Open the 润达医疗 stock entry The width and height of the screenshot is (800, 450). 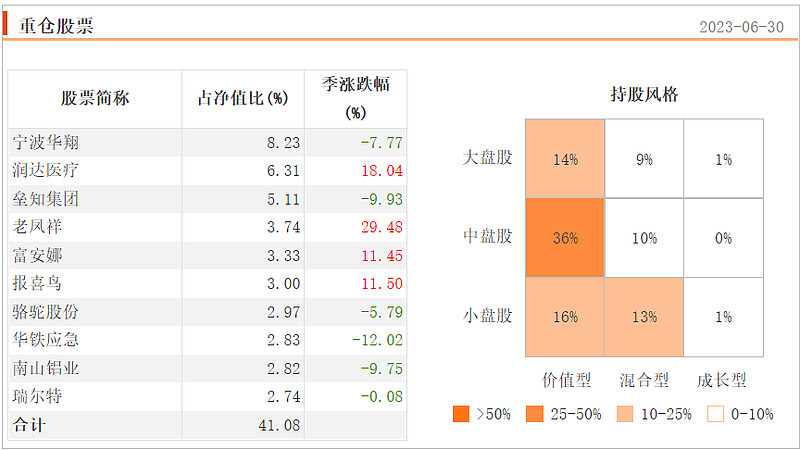click(44, 170)
